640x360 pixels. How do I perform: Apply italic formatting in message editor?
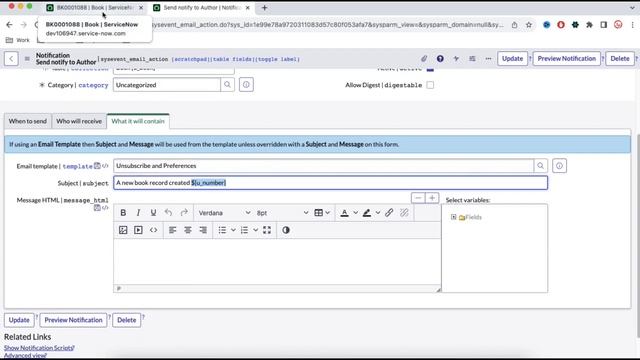138,213
